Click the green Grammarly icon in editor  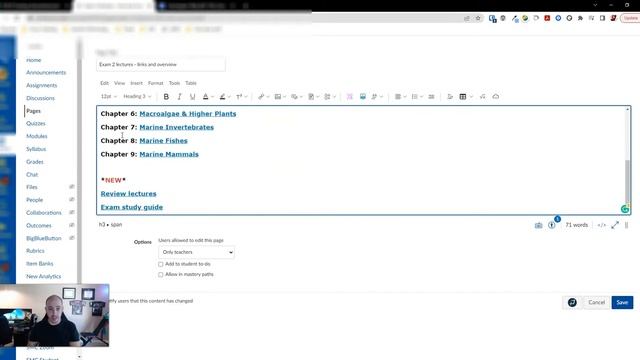625,209
